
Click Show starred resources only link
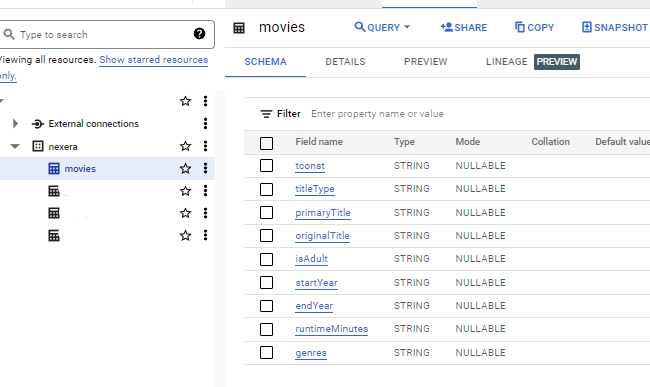coord(153,60)
